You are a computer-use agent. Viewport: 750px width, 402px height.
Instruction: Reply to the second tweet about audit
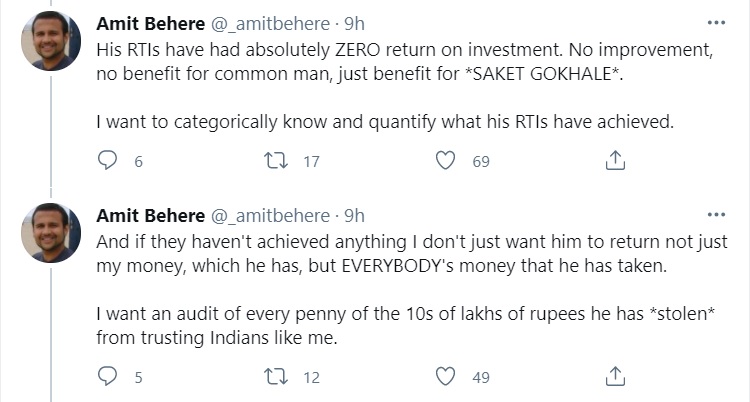(x=109, y=377)
